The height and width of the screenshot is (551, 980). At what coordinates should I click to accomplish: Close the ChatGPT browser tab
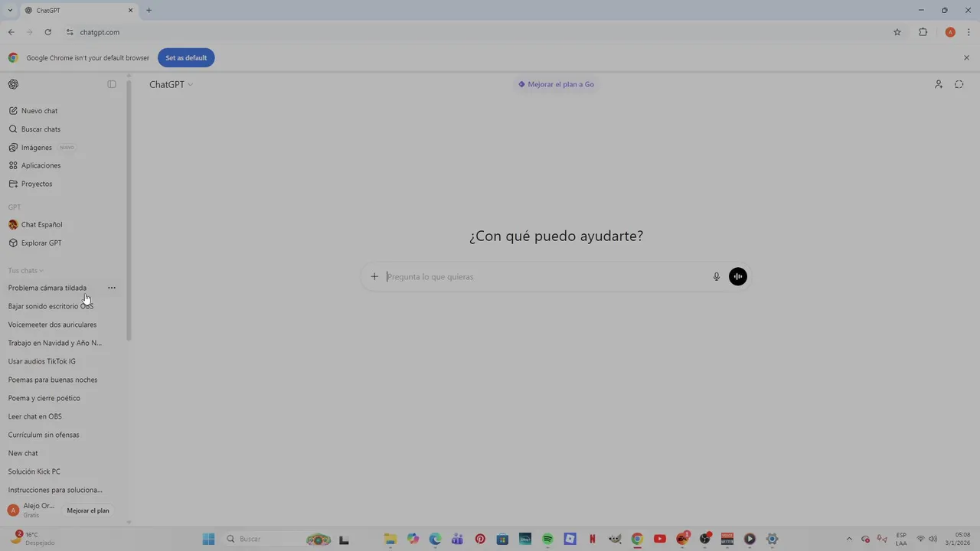(x=130, y=11)
